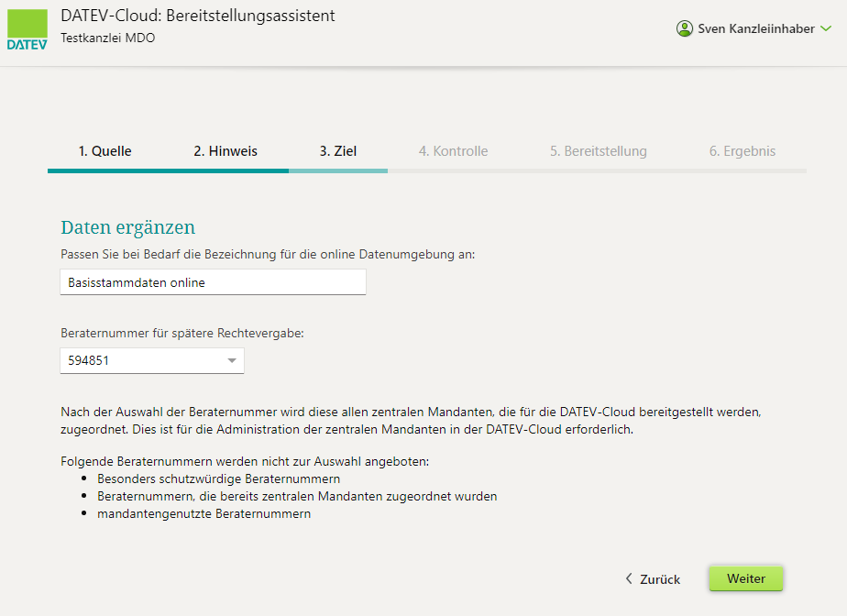Open the user profile avatar icon
847x616 pixels.
click(x=685, y=28)
